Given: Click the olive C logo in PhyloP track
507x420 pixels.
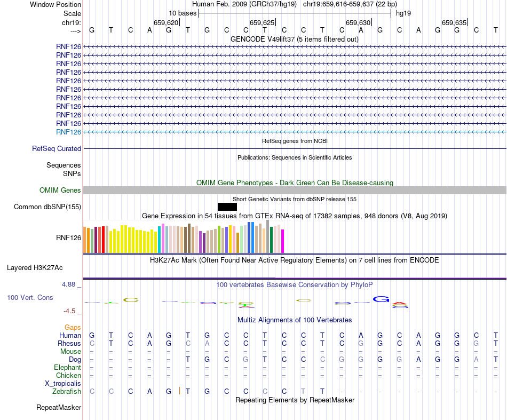Looking at the screenshot, I should click(x=131, y=300).
